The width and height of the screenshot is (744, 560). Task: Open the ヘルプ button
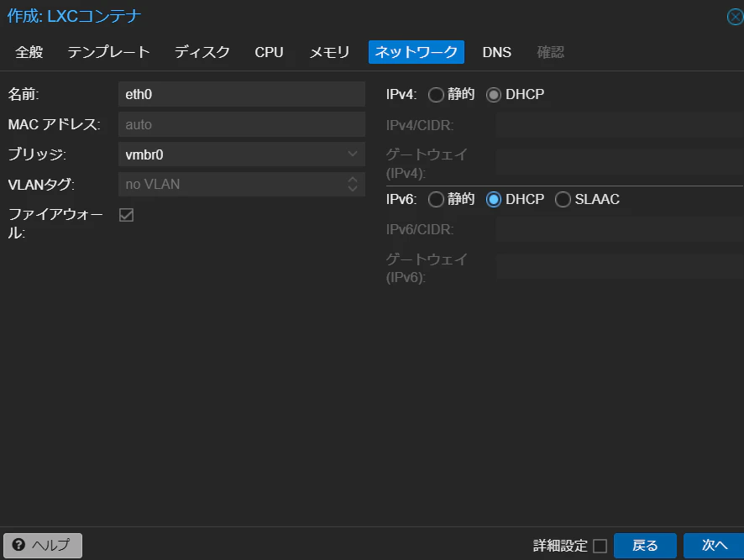(43, 545)
